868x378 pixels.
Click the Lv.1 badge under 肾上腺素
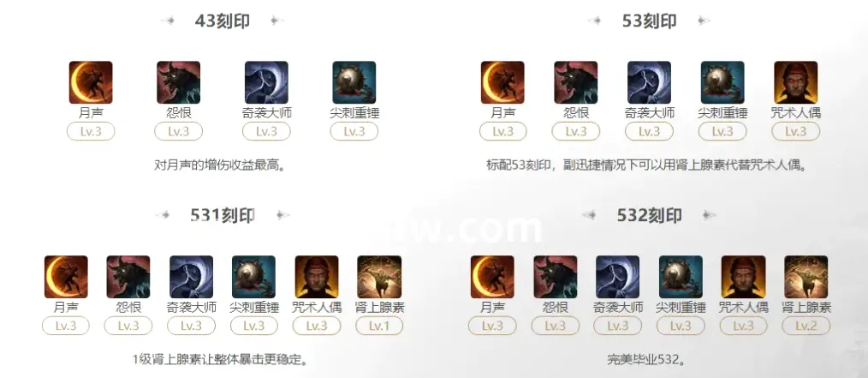379,326
